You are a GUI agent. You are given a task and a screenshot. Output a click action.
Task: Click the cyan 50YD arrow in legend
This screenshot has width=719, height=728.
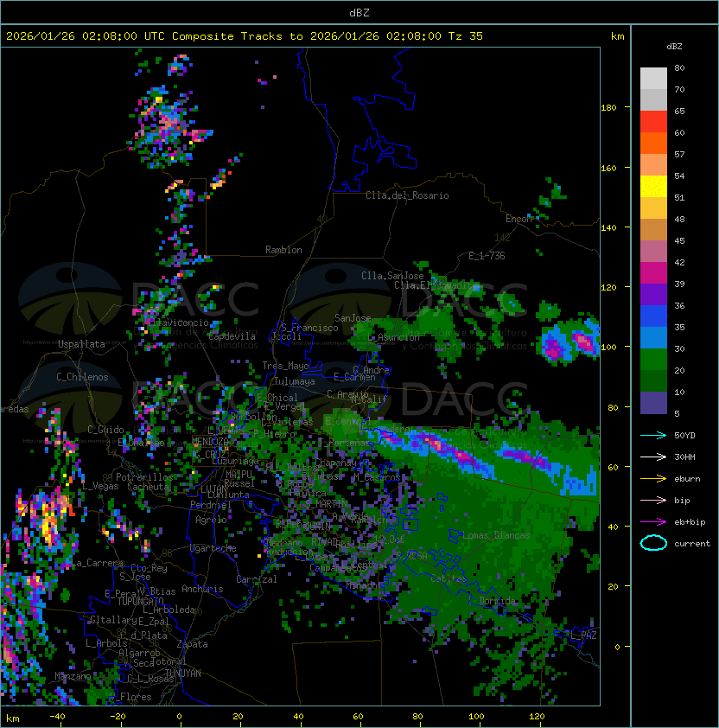coord(653,435)
